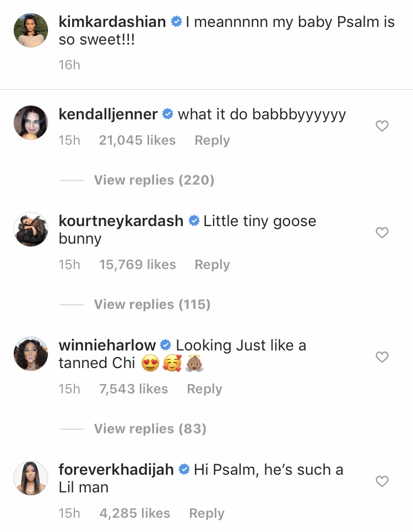Image resolution: width=413 pixels, height=532 pixels.
Task: Click kourtneykardash's profile picture
Action: point(30,229)
